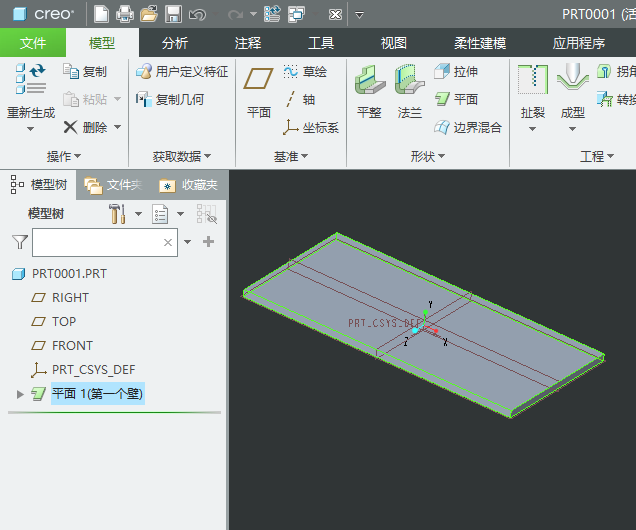Open model tree settings hammer icon
Image resolution: width=636 pixels, height=530 pixels.
tap(117, 214)
